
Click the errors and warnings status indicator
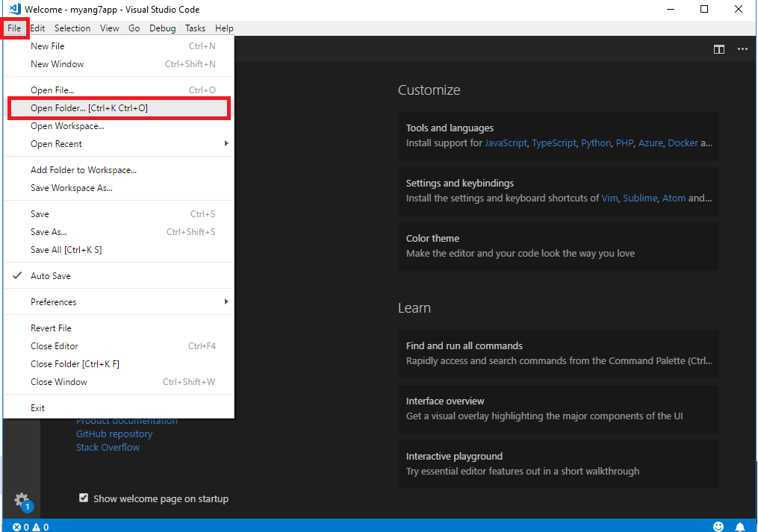click(31, 527)
